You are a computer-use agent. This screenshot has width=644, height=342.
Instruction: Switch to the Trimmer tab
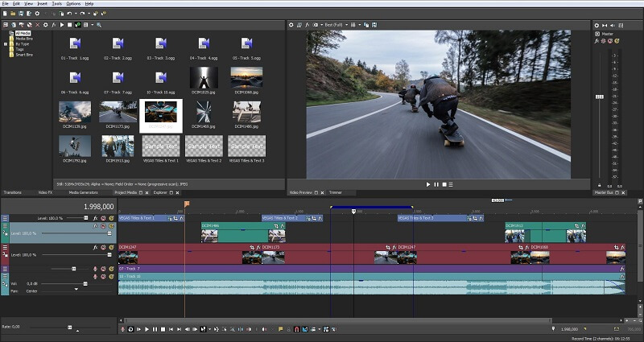(336, 193)
